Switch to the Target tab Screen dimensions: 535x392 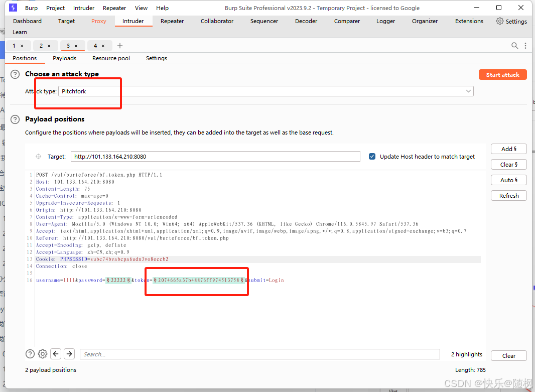click(x=66, y=21)
